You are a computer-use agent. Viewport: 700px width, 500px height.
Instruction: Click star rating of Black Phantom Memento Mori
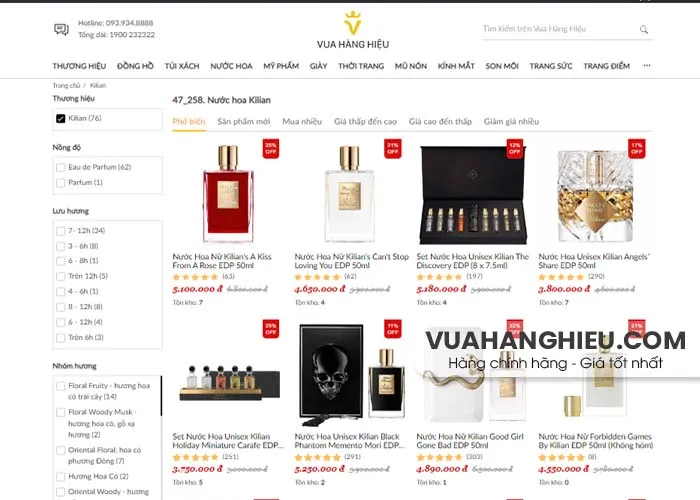[x=317, y=457]
